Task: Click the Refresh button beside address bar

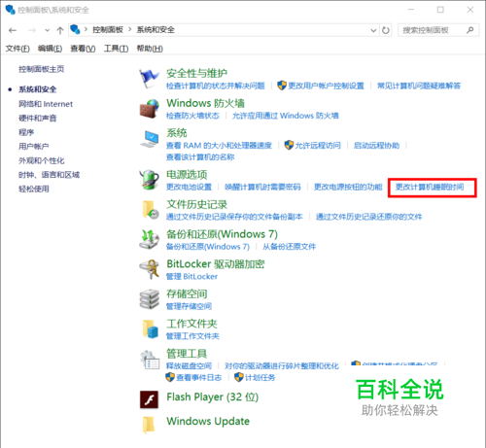Action: pyautogui.click(x=386, y=30)
